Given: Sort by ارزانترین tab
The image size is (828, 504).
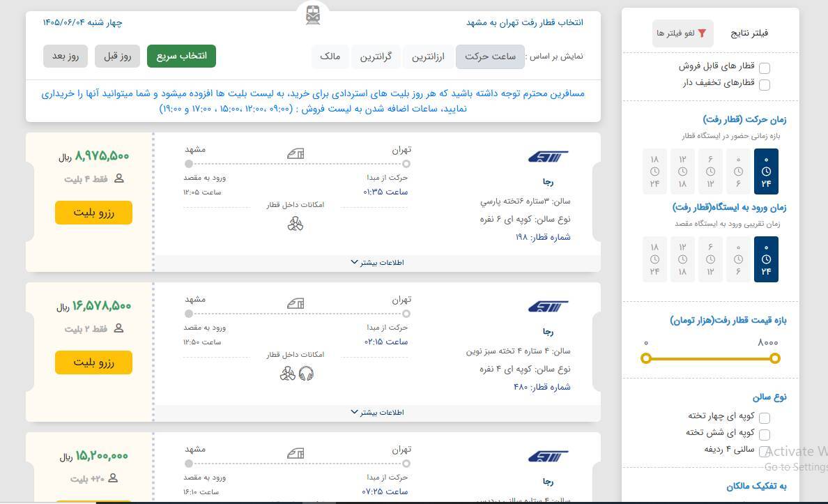Looking at the screenshot, I should tap(428, 56).
